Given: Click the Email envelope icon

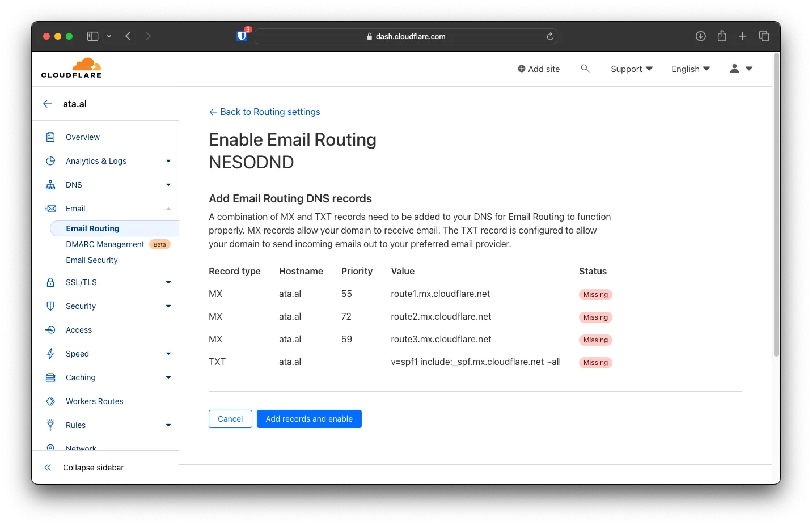Looking at the screenshot, I should [x=50, y=209].
